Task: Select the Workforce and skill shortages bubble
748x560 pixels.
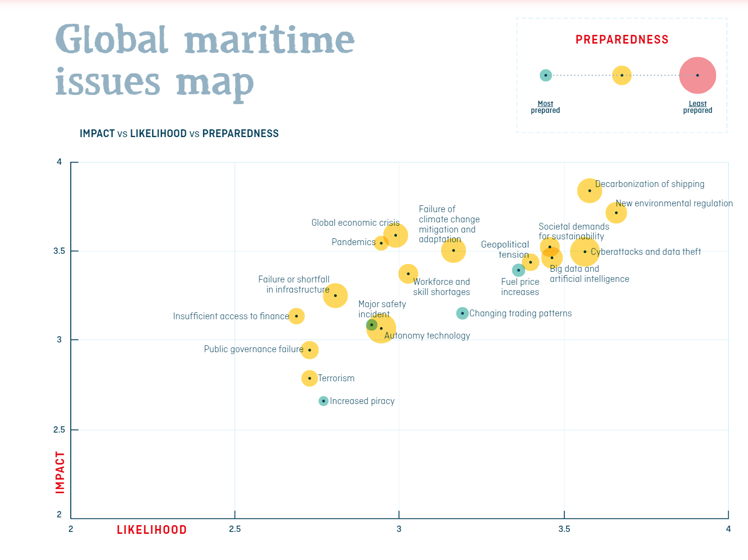Action: 408,274
